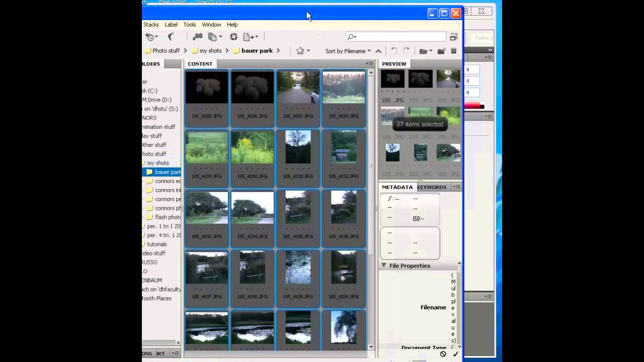Select thumbnail 105_4193.JPG
644x362 pixels.
207,208
